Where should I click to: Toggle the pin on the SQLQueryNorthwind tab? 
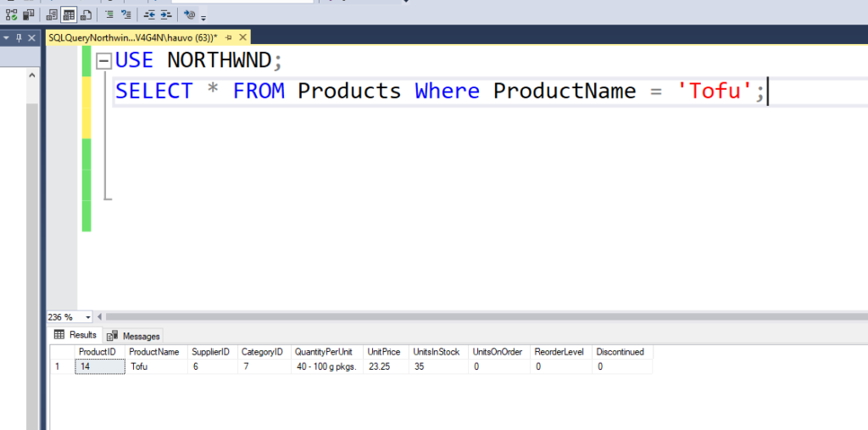pyautogui.click(x=229, y=38)
